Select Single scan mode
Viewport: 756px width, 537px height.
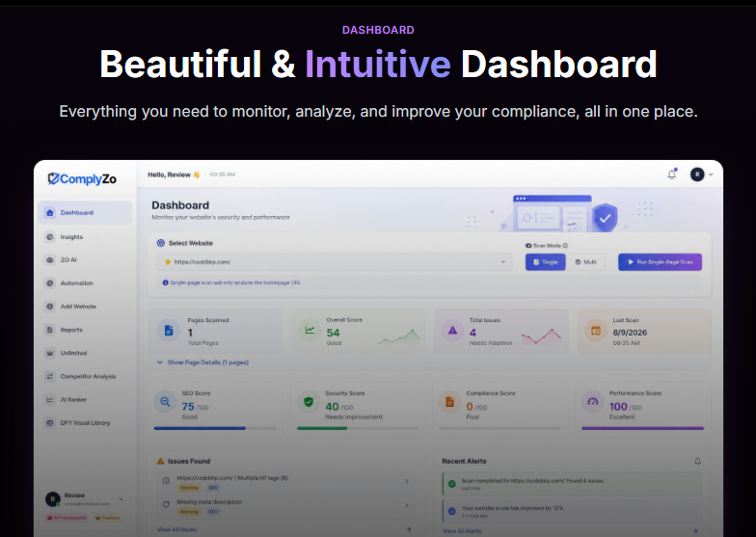(546, 262)
